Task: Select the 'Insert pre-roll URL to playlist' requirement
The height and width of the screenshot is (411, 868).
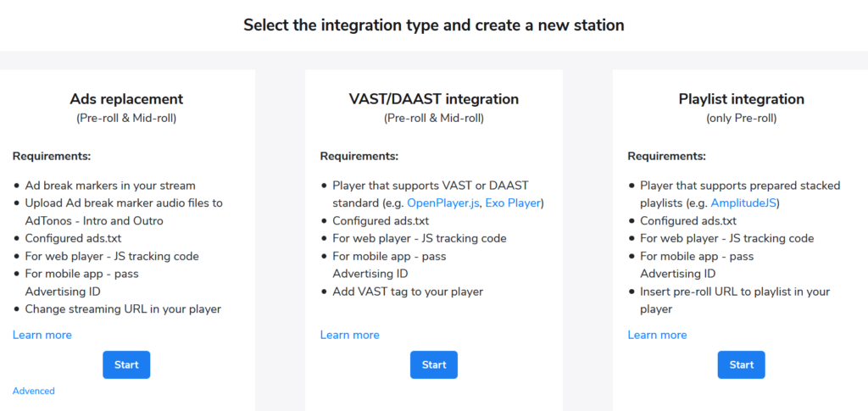Action: coord(735,300)
